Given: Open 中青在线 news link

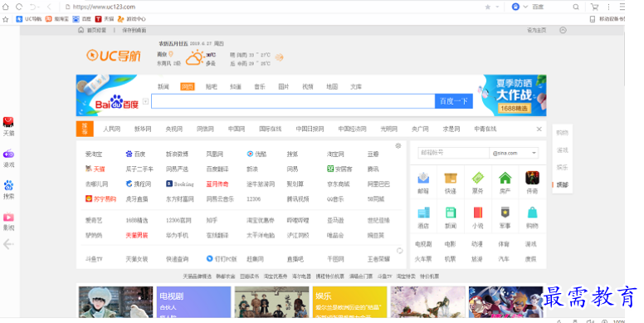Looking at the screenshot, I should 485,129.
